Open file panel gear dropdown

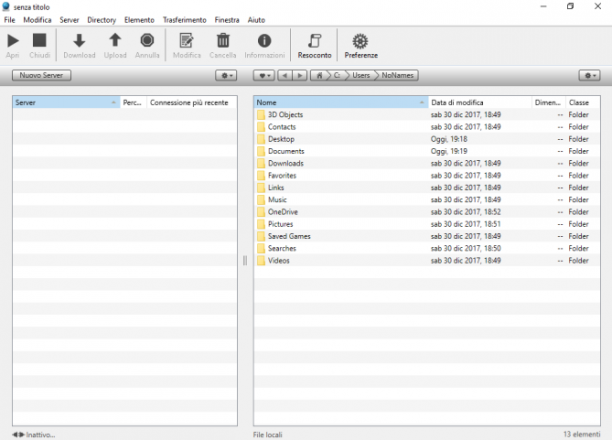pyautogui.click(x=589, y=75)
